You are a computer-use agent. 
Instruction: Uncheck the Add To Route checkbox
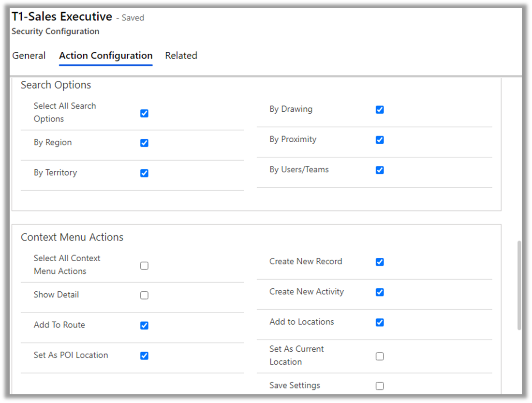[144, 326]
